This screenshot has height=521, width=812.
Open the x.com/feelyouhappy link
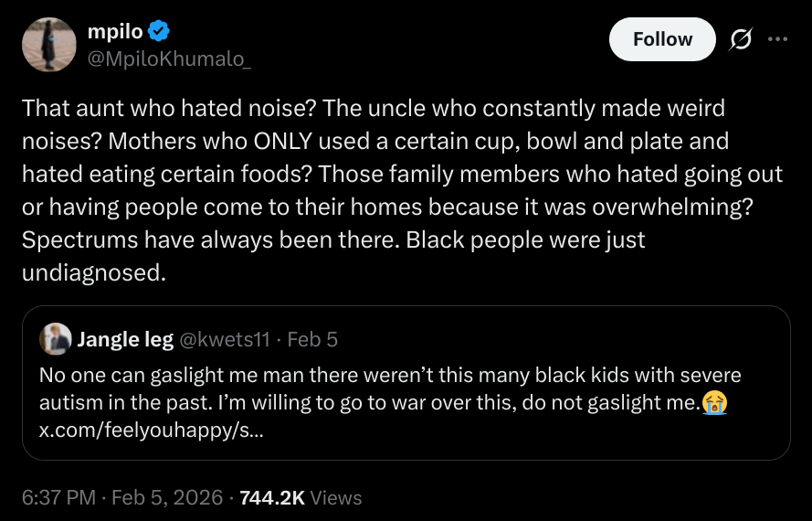(x=152, y=429)
